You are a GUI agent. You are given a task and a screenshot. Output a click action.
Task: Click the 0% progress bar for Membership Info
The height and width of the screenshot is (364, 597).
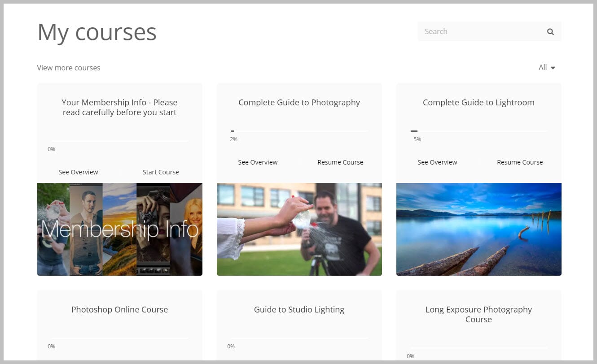(120, 141)
